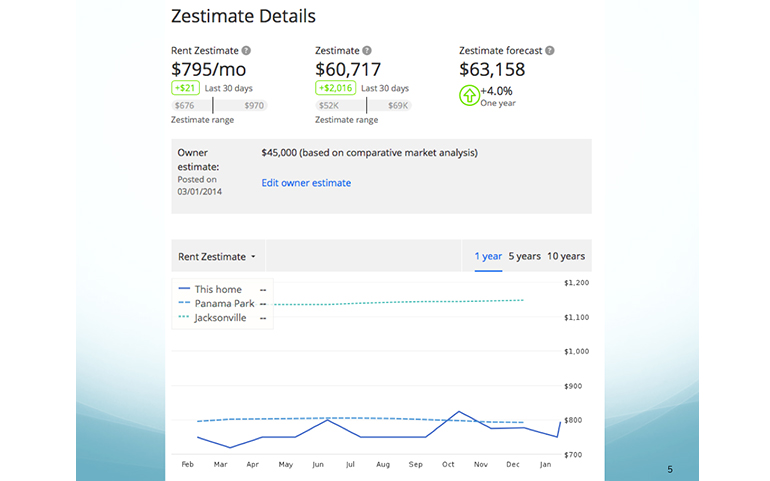Click the Edit owner estimate link

306,183
